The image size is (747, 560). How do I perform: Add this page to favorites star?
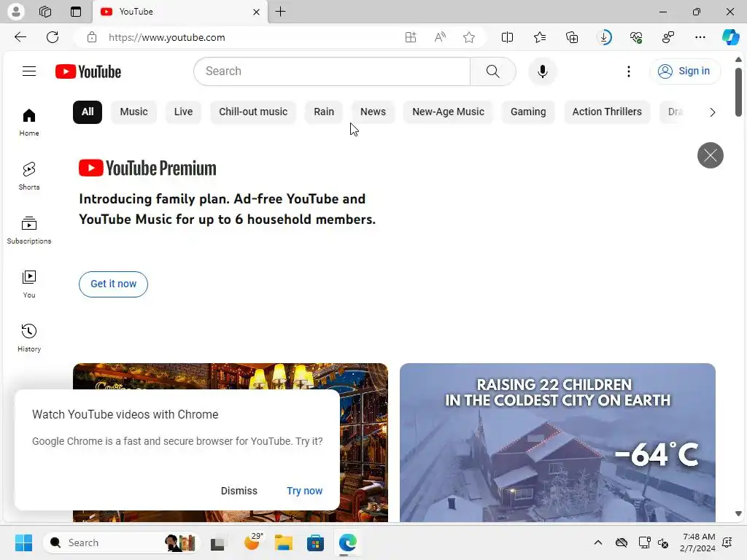(x=469, y=37)
